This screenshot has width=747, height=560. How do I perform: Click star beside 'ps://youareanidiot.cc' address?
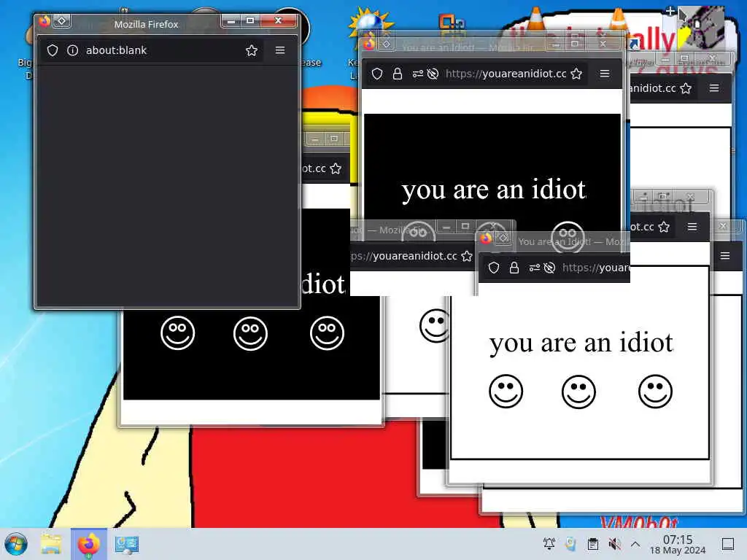[467, 256]
